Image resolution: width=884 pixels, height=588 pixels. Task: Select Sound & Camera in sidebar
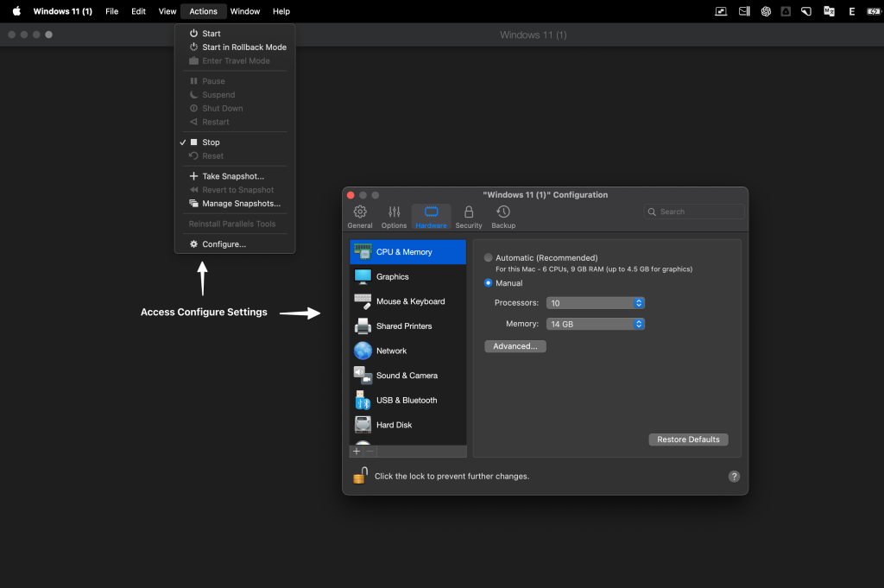tap(407, 376)
